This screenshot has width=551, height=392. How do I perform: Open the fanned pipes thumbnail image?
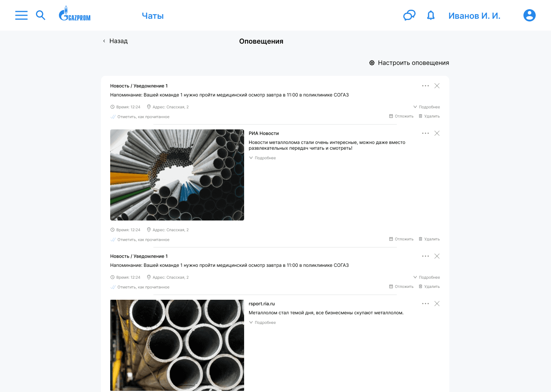(177, 175)
